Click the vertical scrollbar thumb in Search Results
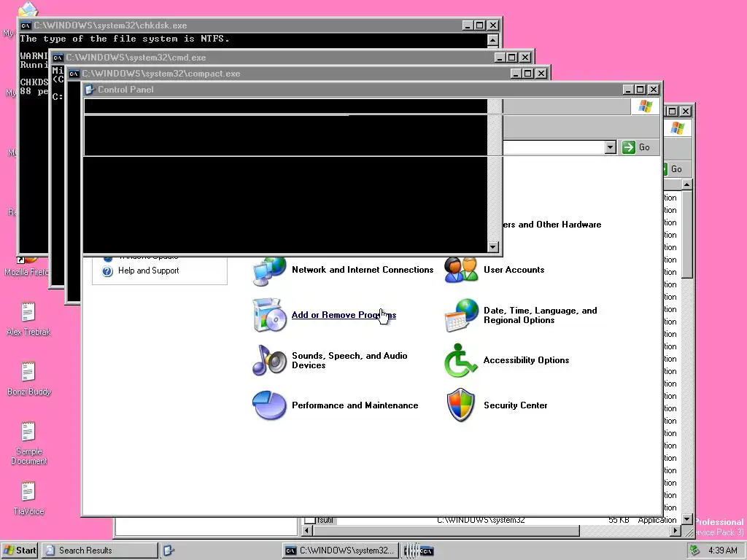 (686, 234)
